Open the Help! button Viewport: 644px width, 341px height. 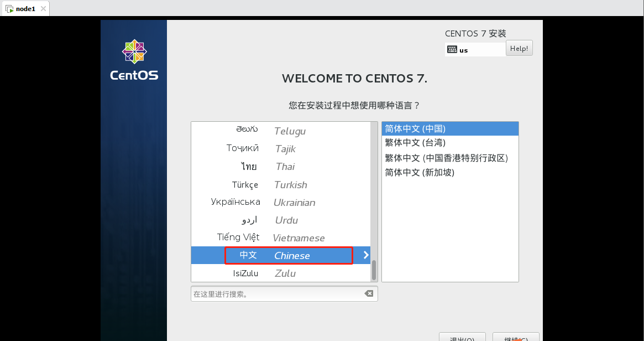[x=519, y=48]
